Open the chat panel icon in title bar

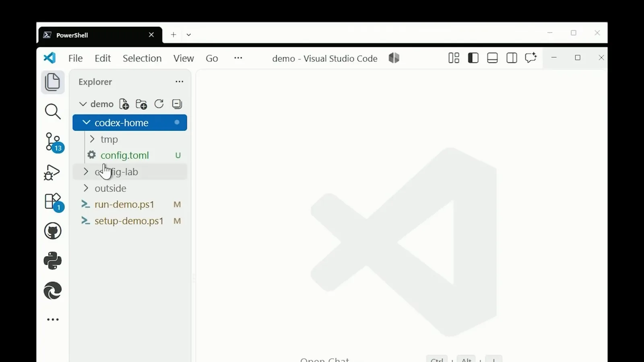click(x=531, y=58)
